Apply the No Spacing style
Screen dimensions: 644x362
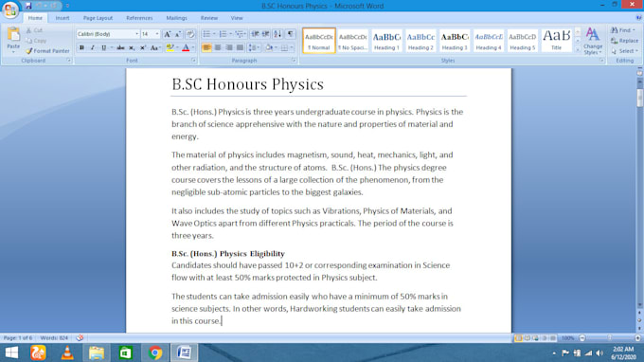pyautogui.click(x=352, y=40)
